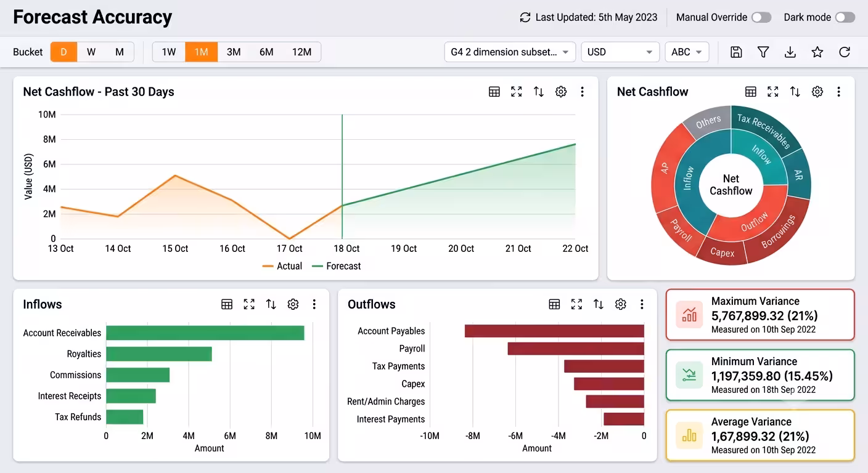Expand Net Cashflow donut panel fullscreen
This screenshot has width=868, height=473.
(x=773, y=92)
